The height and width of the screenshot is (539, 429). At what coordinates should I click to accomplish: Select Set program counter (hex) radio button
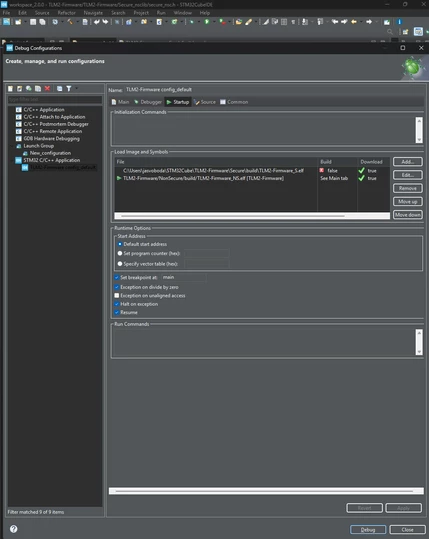coord(120,253)
